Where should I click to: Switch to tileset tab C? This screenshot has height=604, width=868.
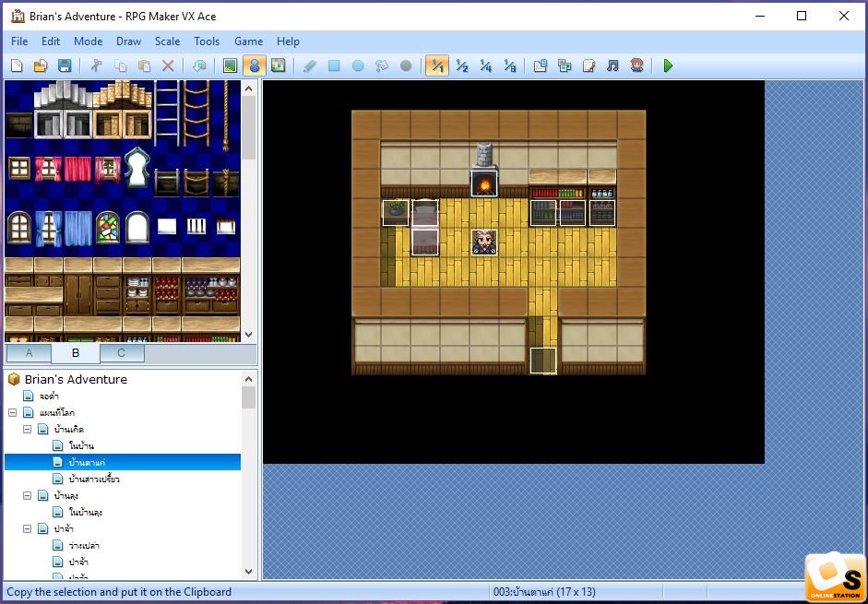[121, 353]
